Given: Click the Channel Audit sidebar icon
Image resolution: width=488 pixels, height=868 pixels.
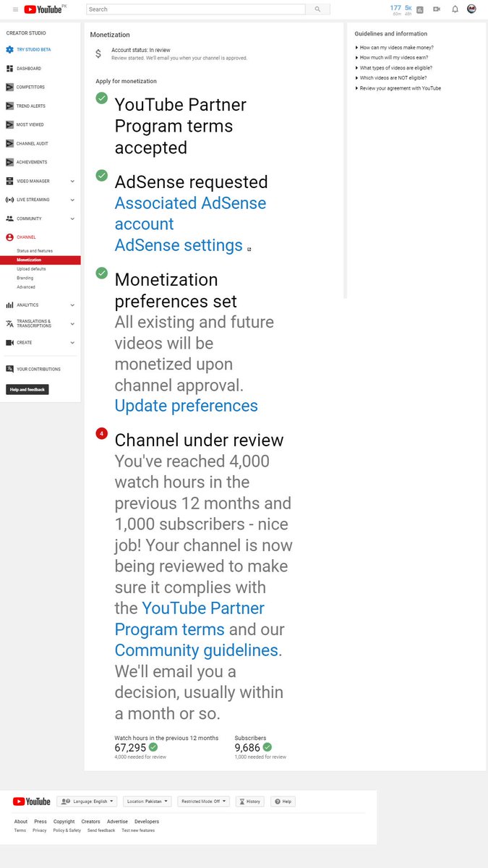Looking at the screenshot, I should click(x=9, y=143).
